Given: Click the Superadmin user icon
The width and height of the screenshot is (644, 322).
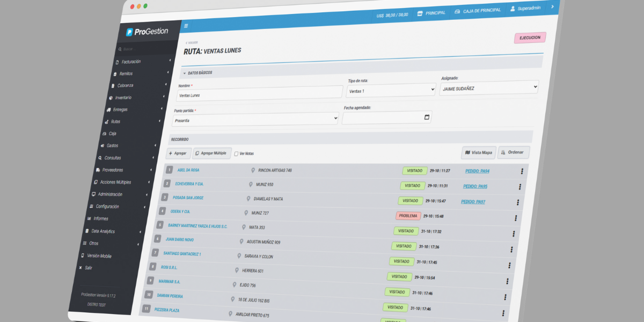Looking at the screenshot, I should coord(513,9).
